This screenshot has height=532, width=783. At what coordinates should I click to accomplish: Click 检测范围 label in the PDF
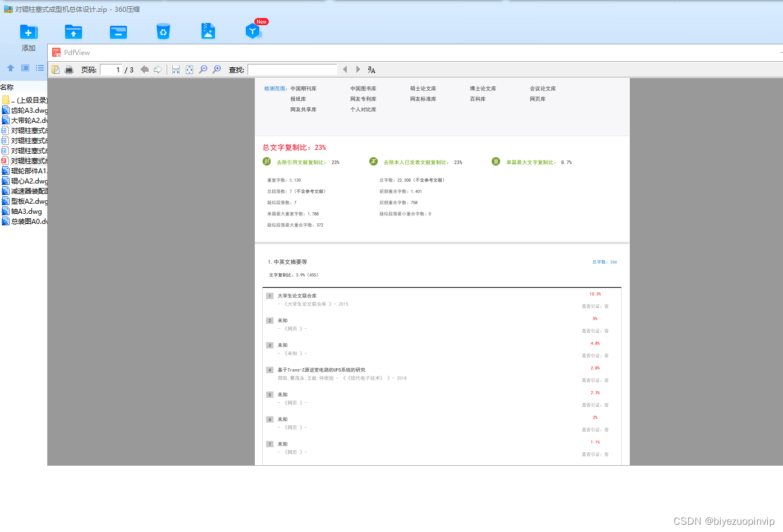pyautogui.click(x=276, y=89)
